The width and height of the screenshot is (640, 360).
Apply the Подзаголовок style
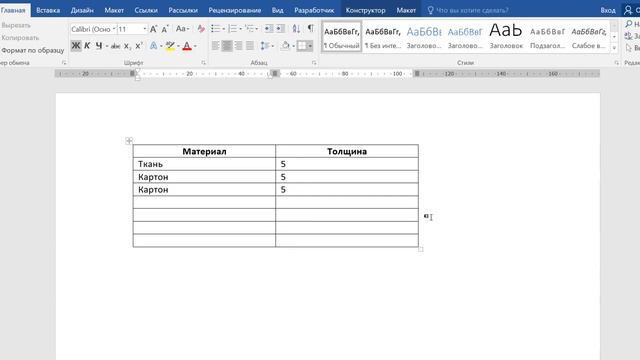547,37
